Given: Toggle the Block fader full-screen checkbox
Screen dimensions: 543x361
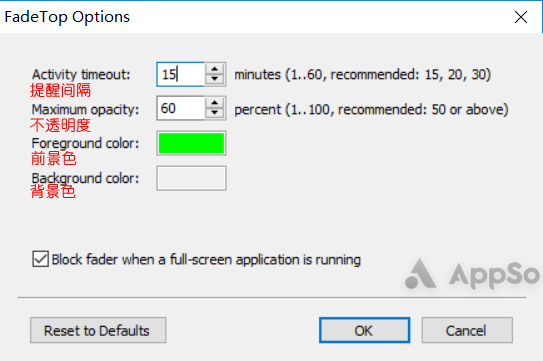Looking at the screenshot, I should pyautogui.click(x=41, y=259).
